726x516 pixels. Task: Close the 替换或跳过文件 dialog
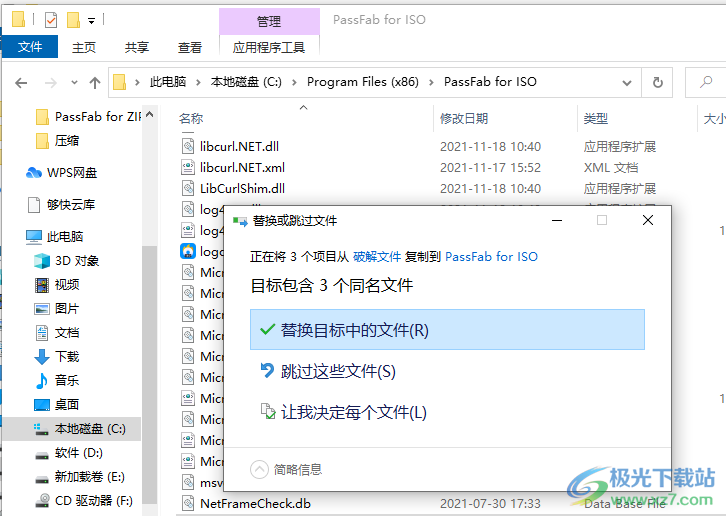648,220
